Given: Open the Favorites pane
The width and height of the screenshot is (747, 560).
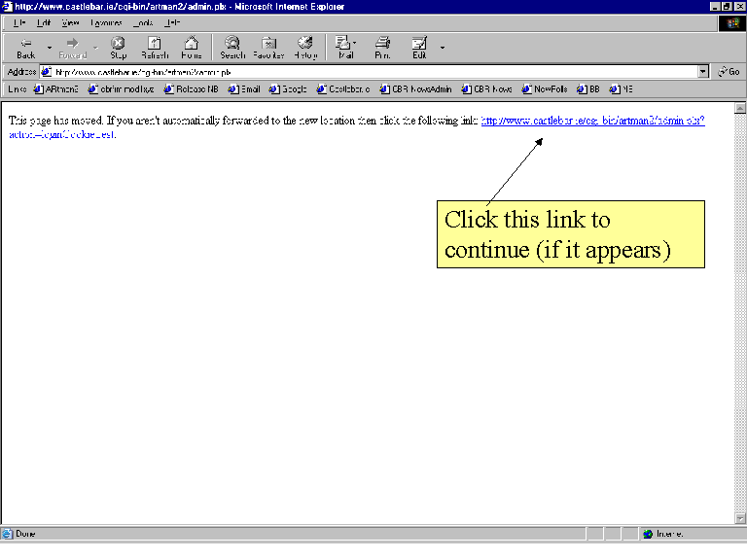Looking at the screenshot, I should coord(268,48).
